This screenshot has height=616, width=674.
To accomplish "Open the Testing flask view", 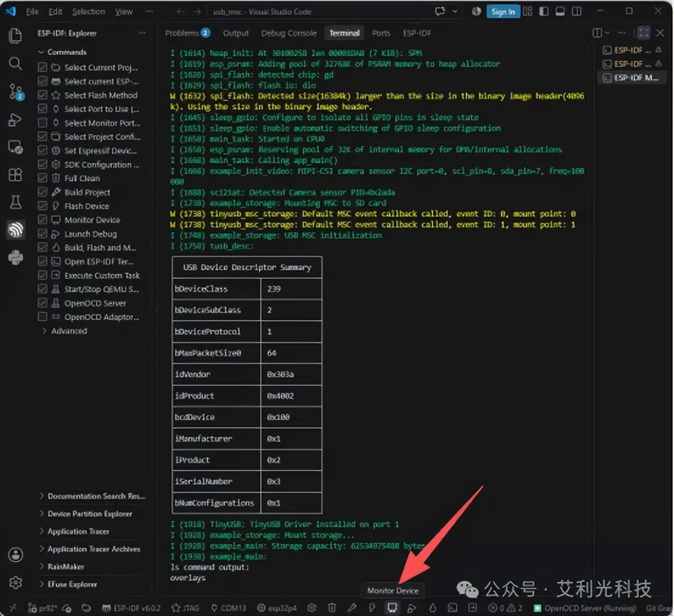I will pyautogui.click(x=15, y=202).
